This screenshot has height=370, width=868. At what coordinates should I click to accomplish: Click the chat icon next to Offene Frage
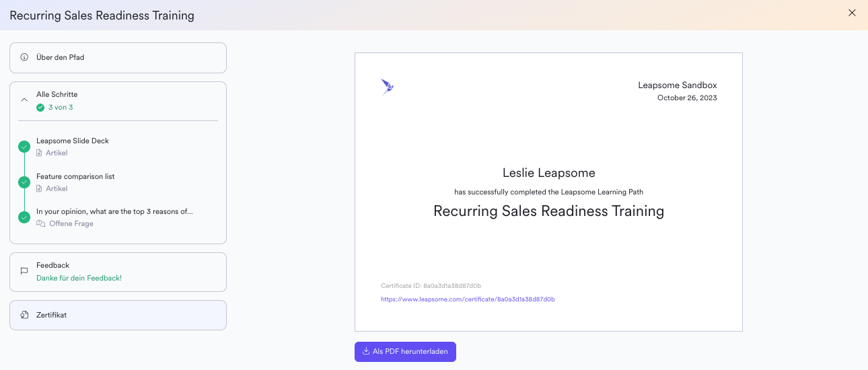(x=40, y=224)
